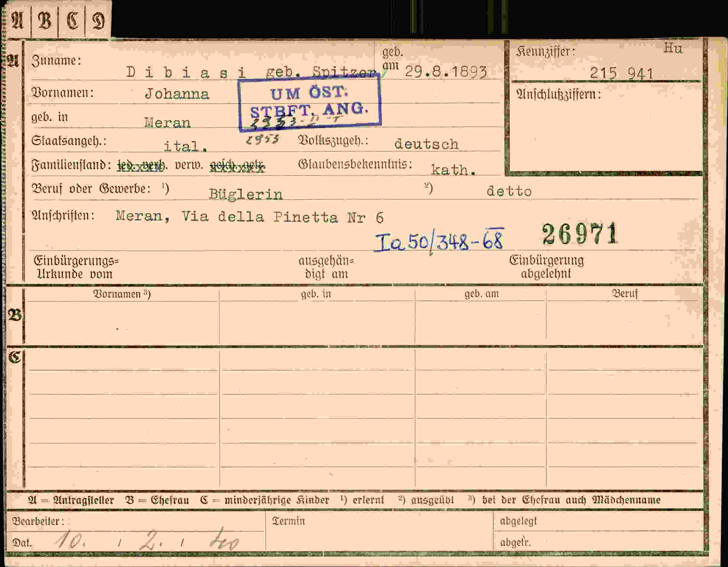Click the 'Glaubensbekenntnis:' label

[355, 164]
